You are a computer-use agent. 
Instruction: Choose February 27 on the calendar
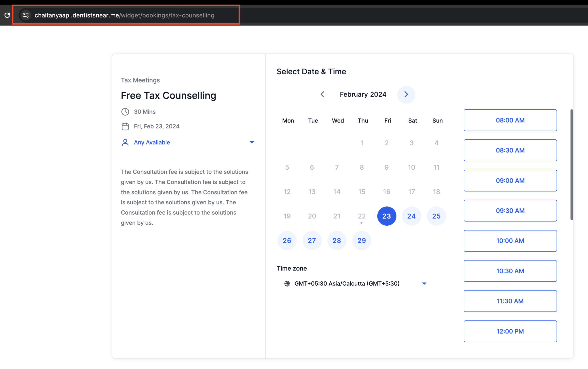(x=312, y=240)
